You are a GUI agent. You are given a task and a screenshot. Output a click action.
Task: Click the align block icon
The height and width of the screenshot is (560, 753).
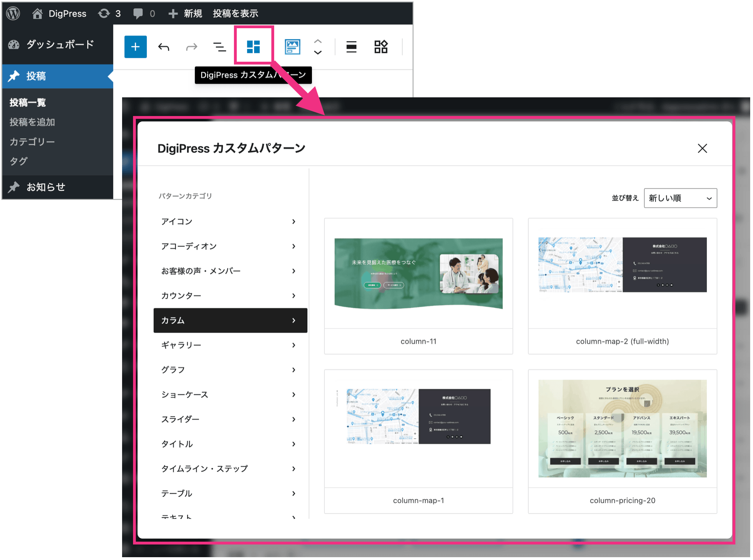coord(351,47)
